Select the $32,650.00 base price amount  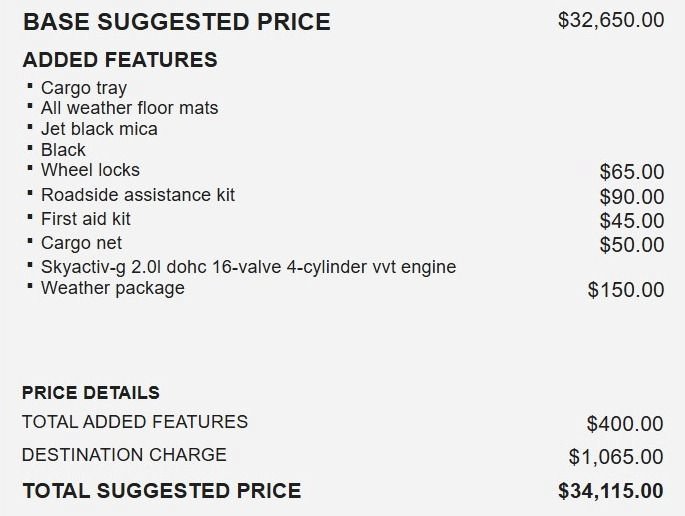(x=611, y=20)
